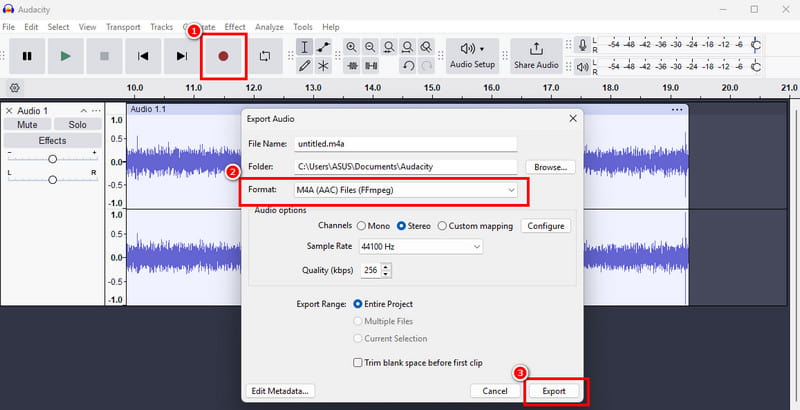
Task: Open the Transport menu
Action: (123, 27)
